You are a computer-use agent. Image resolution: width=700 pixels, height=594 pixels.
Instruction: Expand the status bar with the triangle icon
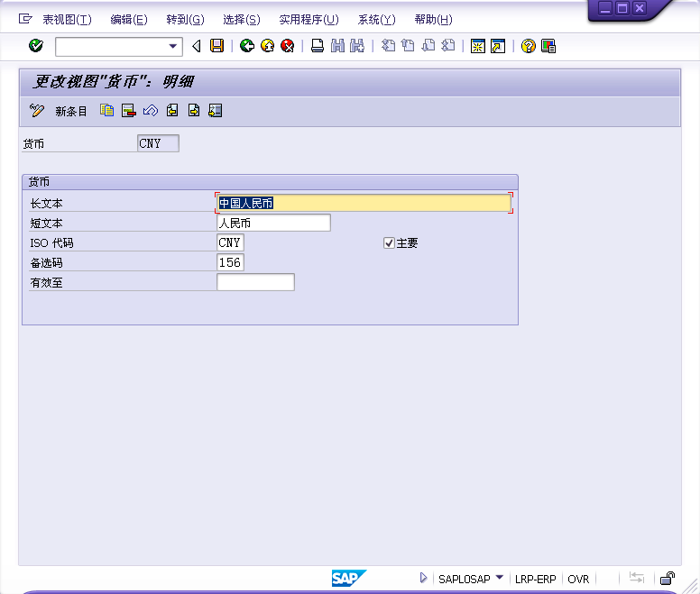tap(423, 579)
